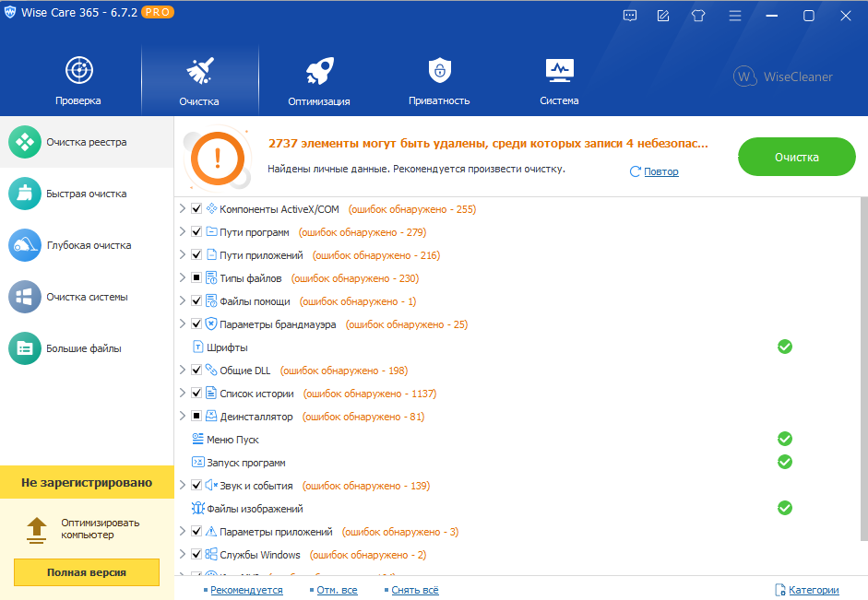This screenshot has width=868, height=600.
Task: Uncheck the Список истории checkbox
Action: coord(196,393)
